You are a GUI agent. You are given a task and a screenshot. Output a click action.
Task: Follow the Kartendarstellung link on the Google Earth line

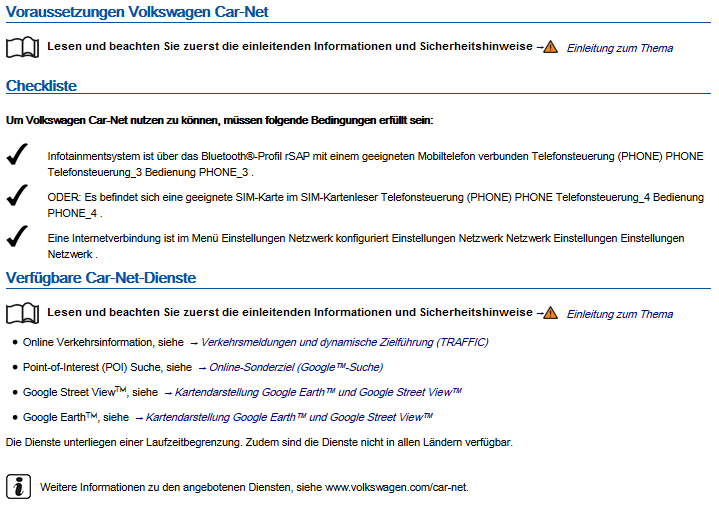pos(289,417)
